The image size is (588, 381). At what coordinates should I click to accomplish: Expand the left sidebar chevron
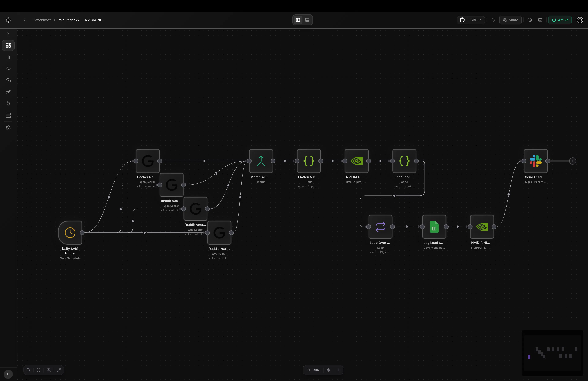(8, 34)
